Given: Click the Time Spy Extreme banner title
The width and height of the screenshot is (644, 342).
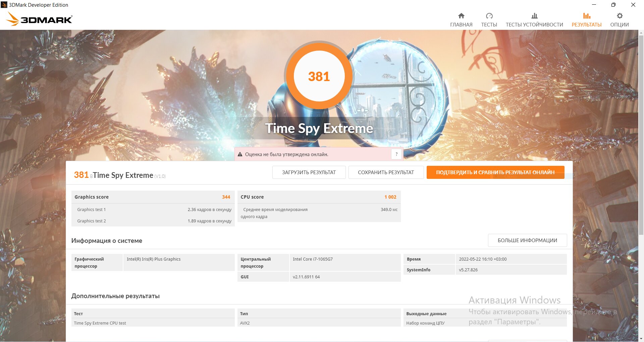Looking at the screenshot, I should tap(319, 128).
